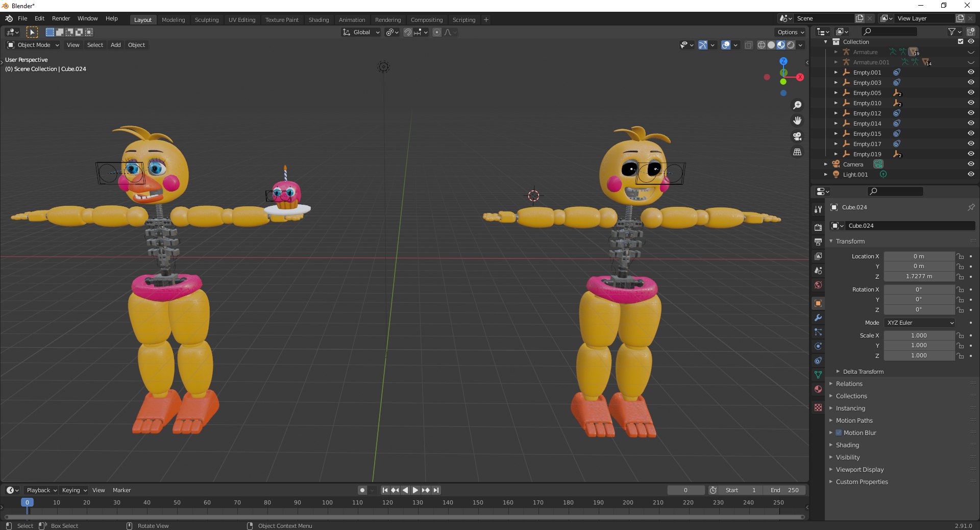Pin the Cube.024 properties panel
Viewport: 980px width, 530px height.
[x=971, y=207]
